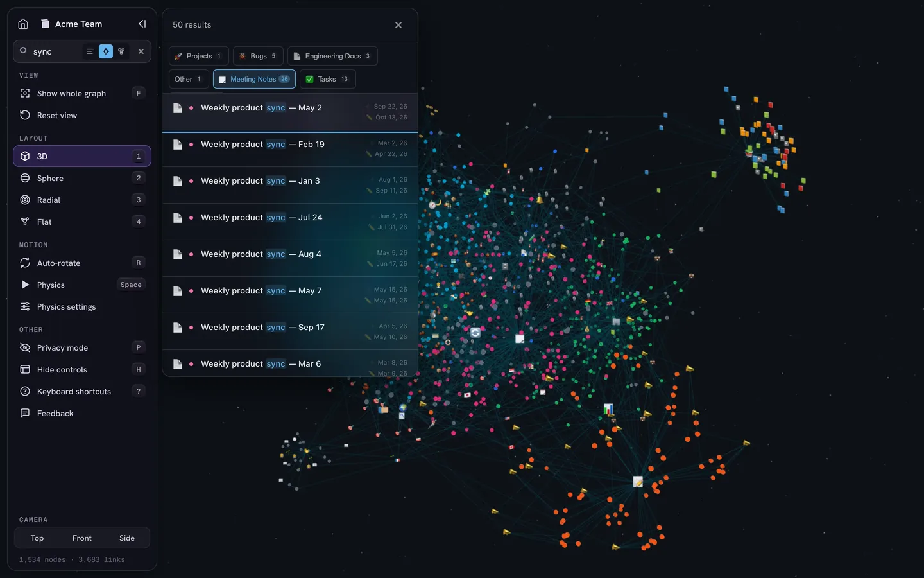
Task: Hide the controls panel
Action: 82,369
